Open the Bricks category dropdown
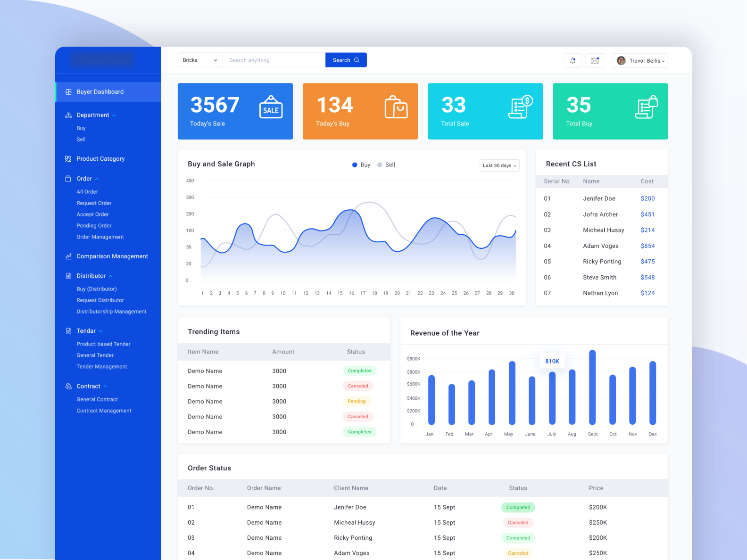Viewport: 747px width, 560px height. coord(200,60)
